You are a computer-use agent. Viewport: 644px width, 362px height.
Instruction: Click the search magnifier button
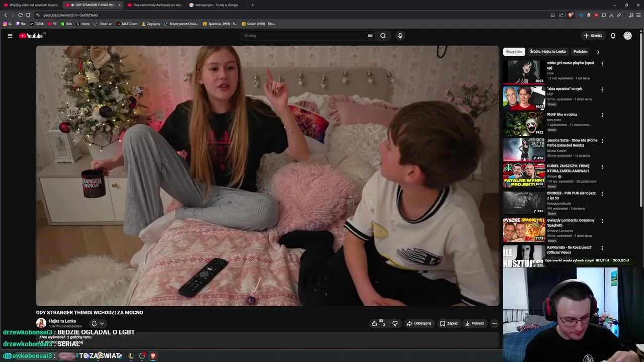(383, 36)
